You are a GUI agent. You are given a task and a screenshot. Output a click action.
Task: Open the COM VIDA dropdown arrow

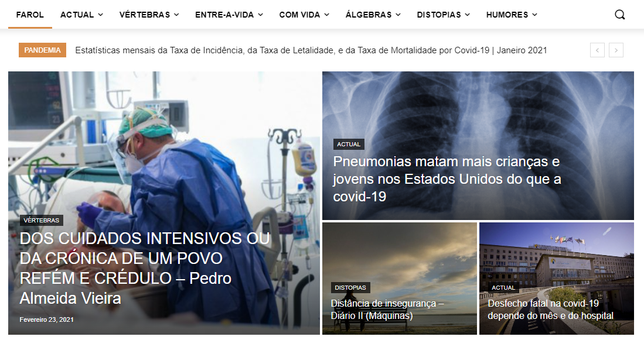[326, 15]
